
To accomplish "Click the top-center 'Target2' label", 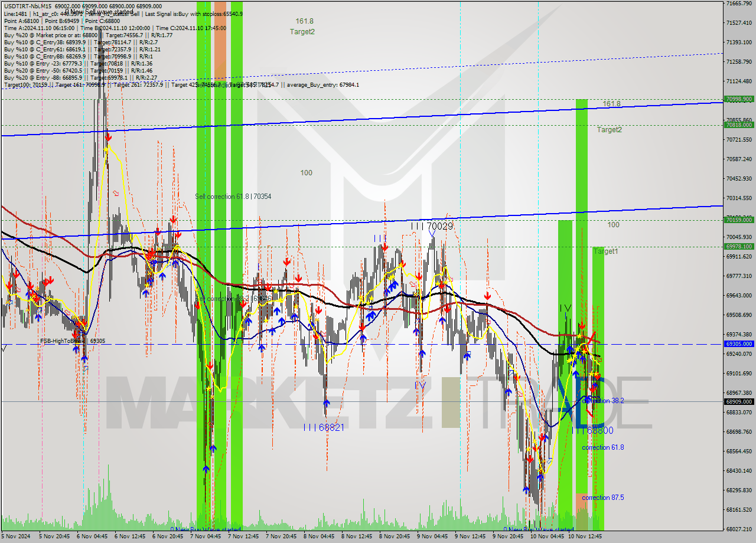I will tap(302, 32).
